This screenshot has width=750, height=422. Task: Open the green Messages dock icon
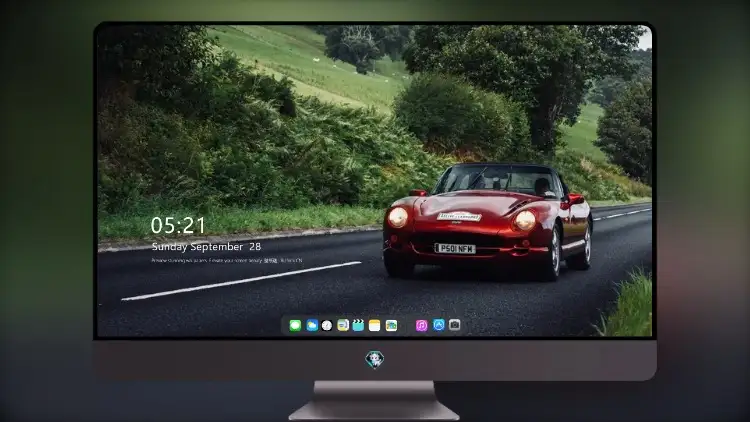point(295,326)
